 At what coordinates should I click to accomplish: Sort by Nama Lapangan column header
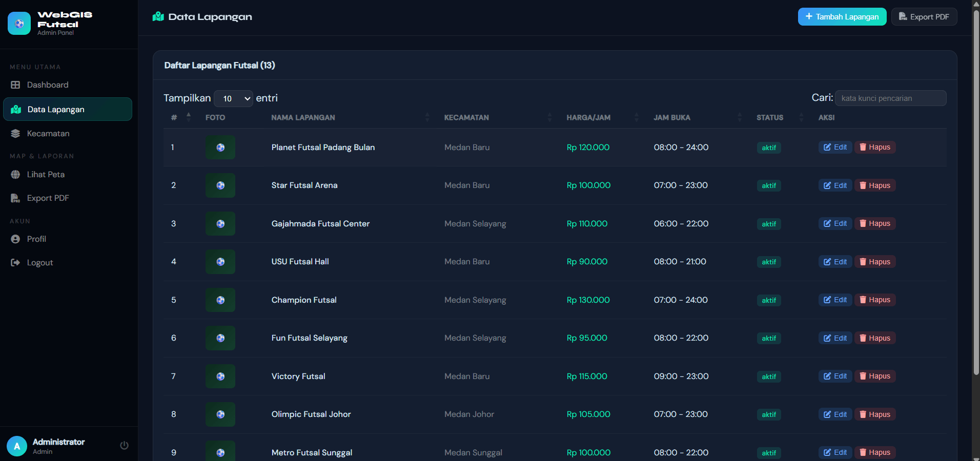[351, 117]
